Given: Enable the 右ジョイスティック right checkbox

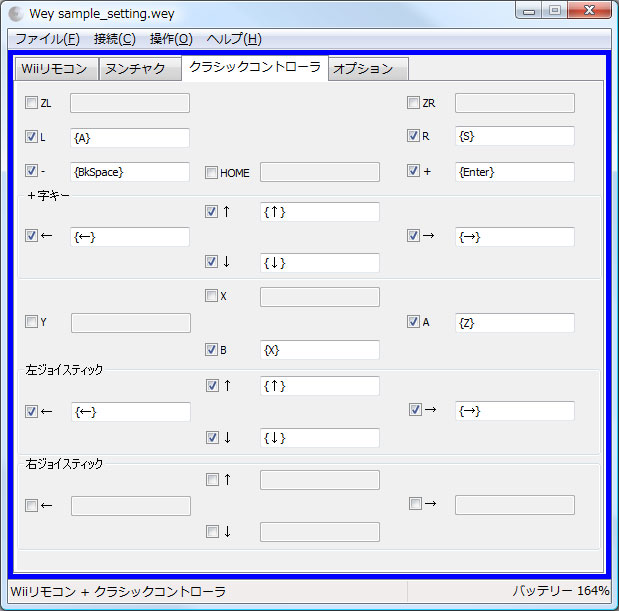Looking at the screenshot, I should tap(415, 503).
